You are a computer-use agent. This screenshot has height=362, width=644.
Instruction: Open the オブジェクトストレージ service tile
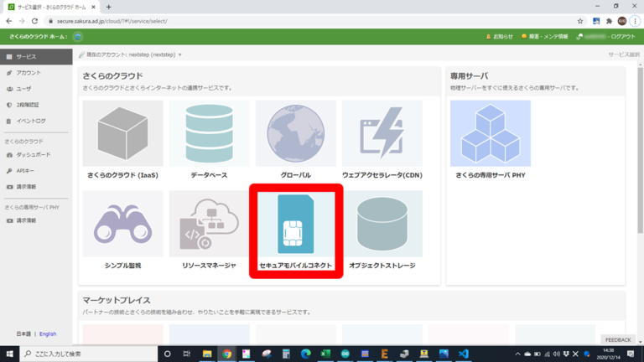click(x=382, y=230)
